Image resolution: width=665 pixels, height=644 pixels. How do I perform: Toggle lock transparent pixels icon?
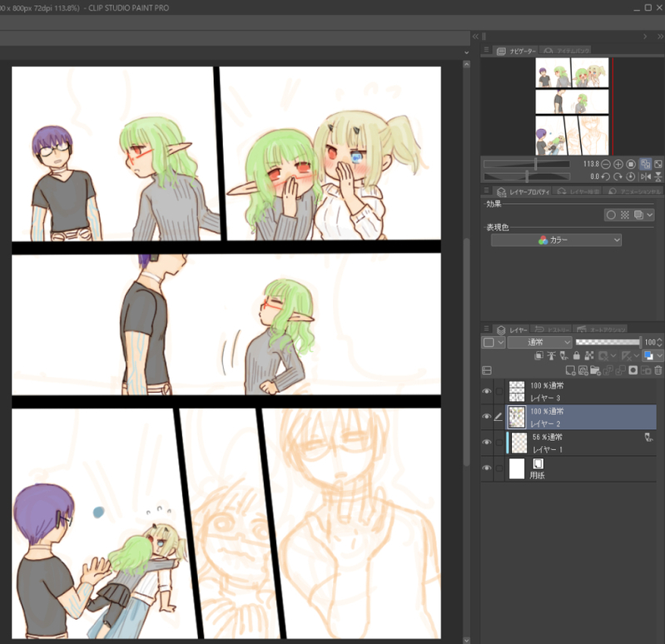click(x=589, y=356)
